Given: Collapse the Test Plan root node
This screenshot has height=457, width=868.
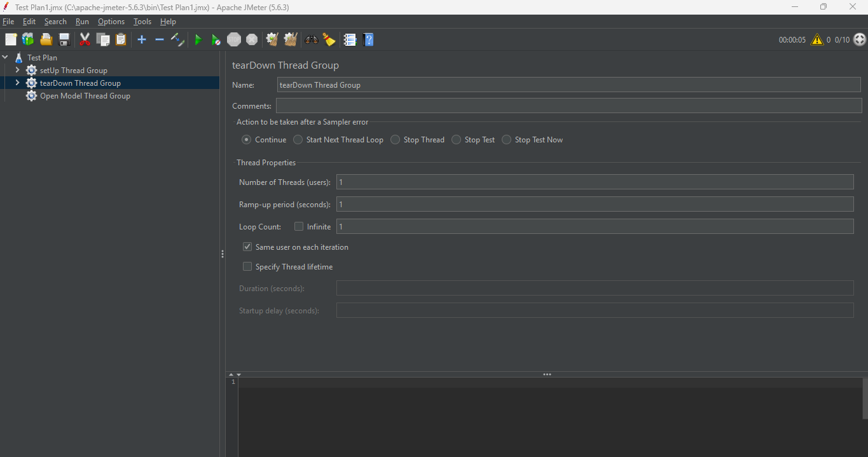Looking at the screenshot, I should pyautogui.click(x=5, y=57).
